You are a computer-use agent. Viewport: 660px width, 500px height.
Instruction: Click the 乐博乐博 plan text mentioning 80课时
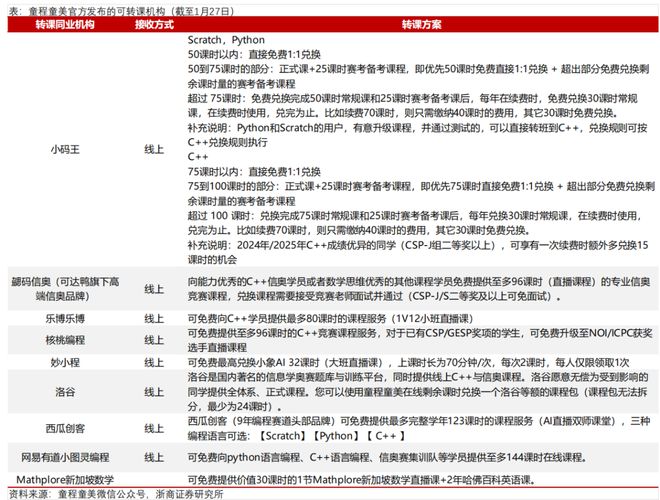click(330, 318)
